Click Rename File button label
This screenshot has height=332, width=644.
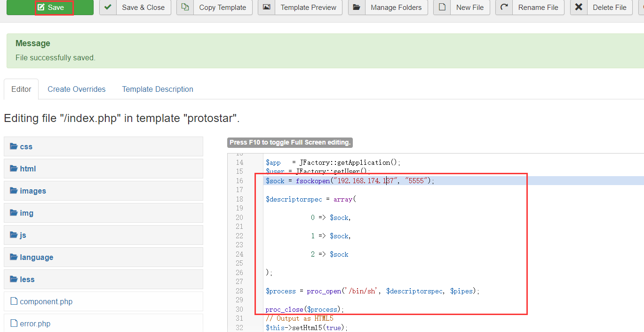[538, 7]
